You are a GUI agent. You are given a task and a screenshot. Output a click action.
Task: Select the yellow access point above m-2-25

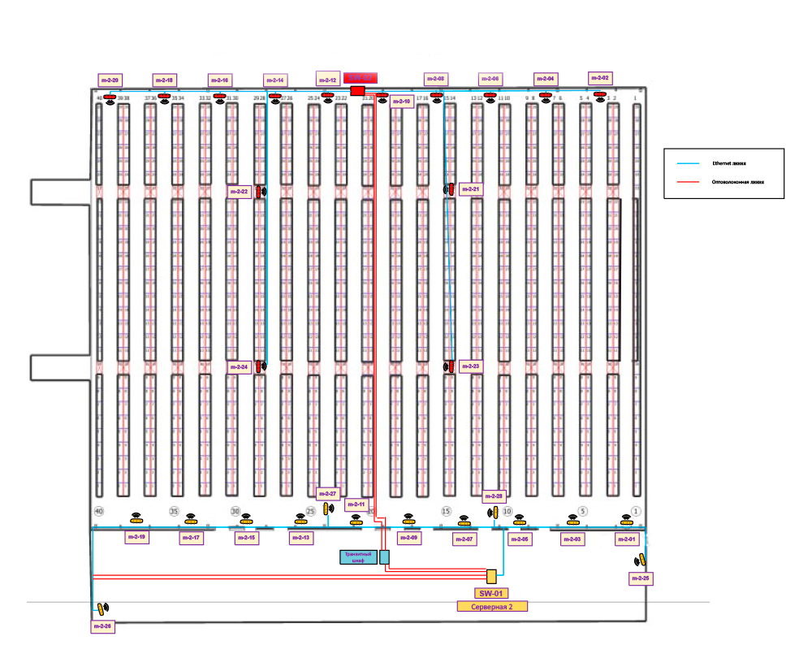(641, 560)
